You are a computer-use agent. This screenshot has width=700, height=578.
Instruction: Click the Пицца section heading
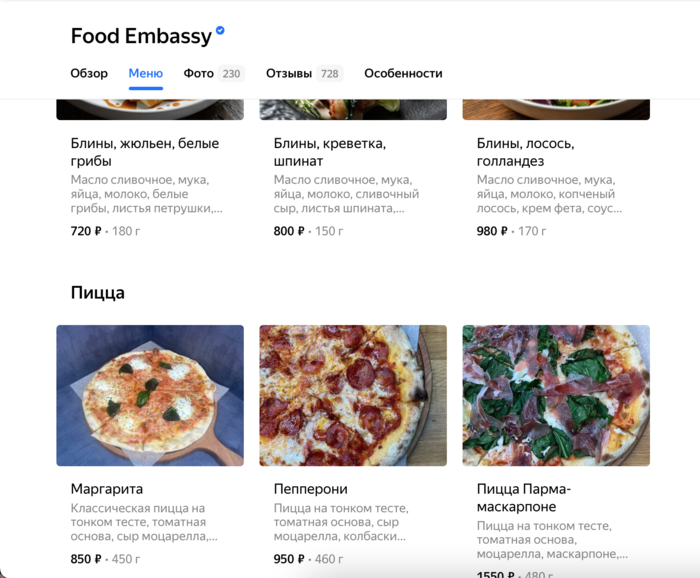97,293
